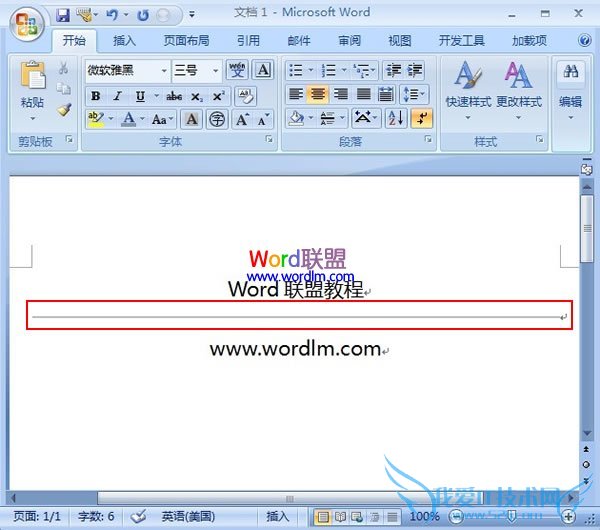Open Change Case Aa dropdown
Screen dimensions: 600x530
(x=163, y=120)
